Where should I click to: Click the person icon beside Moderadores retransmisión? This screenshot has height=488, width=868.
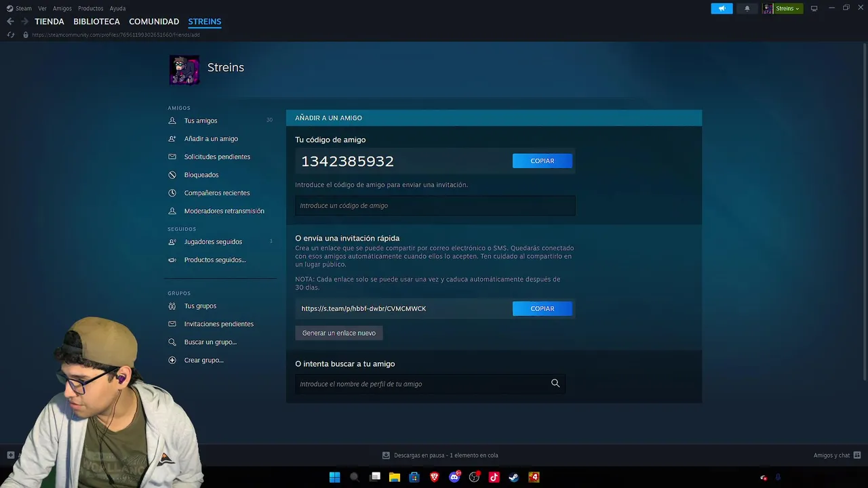point(172,211)
